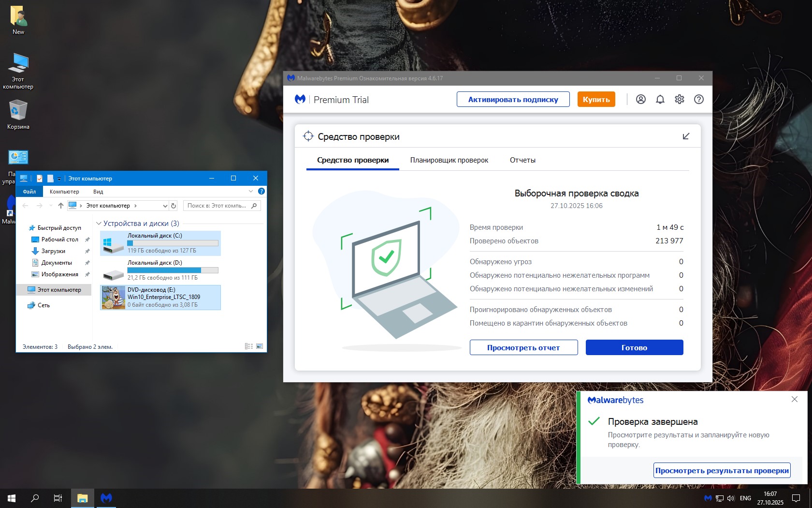Switch to the Scan Scheduler tab

click(x=449, y=160)
